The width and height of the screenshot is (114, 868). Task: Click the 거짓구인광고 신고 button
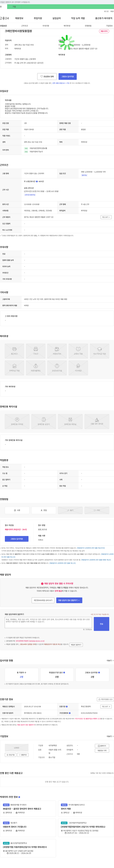click(x=105, y=699)
